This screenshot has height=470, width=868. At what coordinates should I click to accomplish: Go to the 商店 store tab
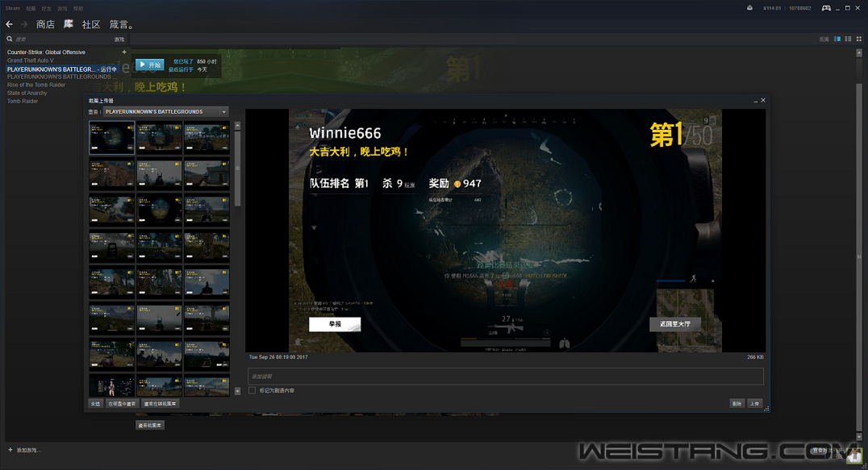45,24
